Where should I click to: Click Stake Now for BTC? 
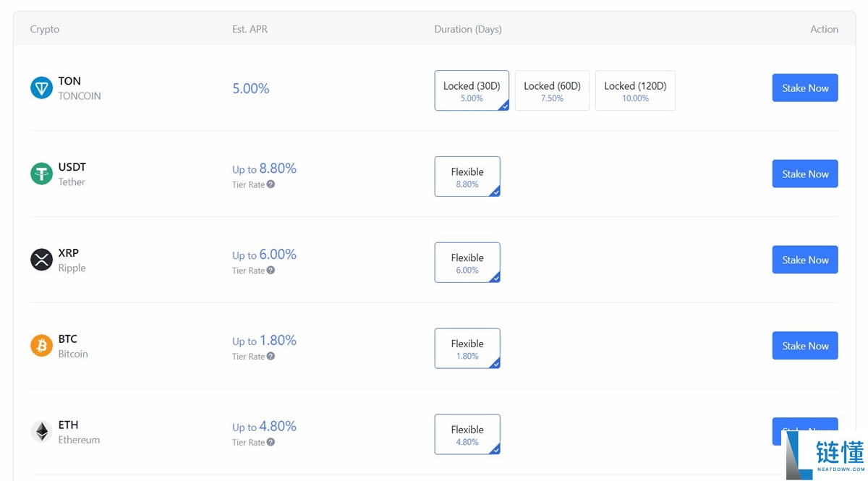(x=805, y=346)
